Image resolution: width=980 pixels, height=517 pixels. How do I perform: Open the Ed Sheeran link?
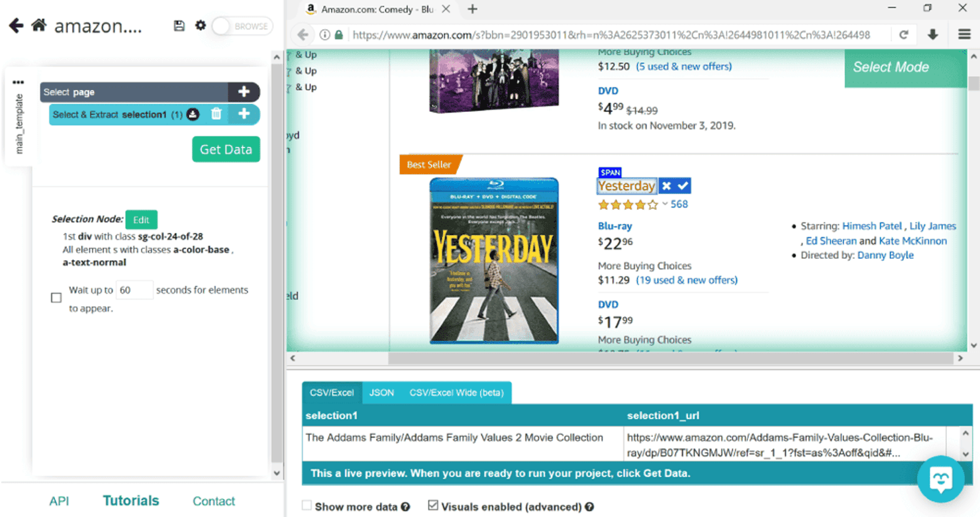[831, 241]
